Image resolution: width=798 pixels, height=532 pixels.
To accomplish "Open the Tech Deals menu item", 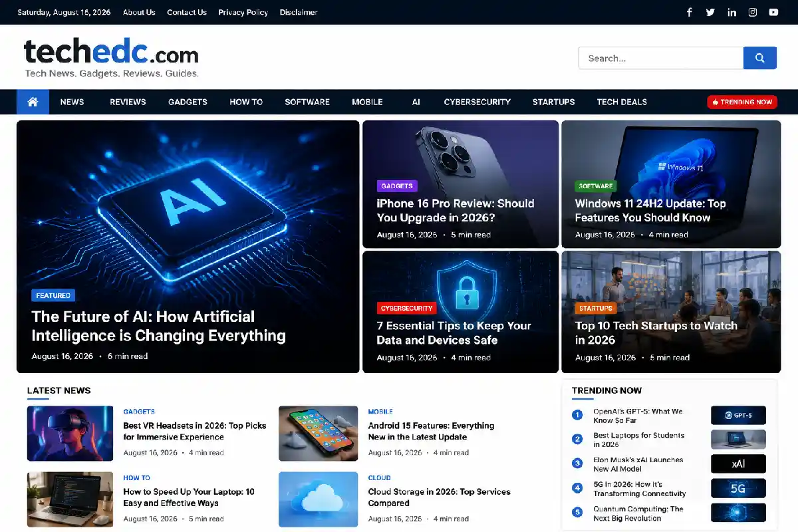I will tap(622, 102).
